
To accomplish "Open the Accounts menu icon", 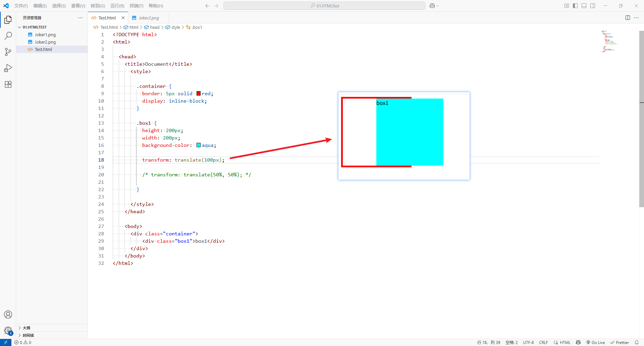I will [8, 314].
